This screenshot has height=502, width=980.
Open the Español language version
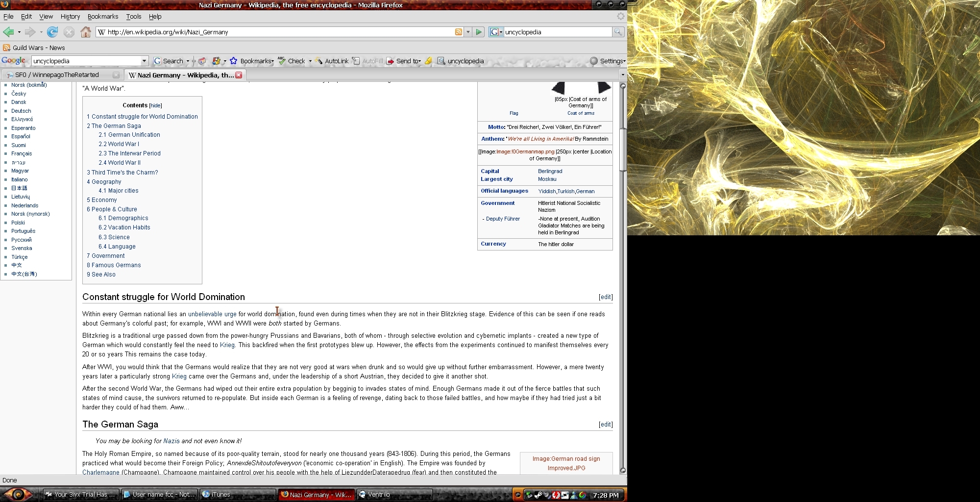21,136
